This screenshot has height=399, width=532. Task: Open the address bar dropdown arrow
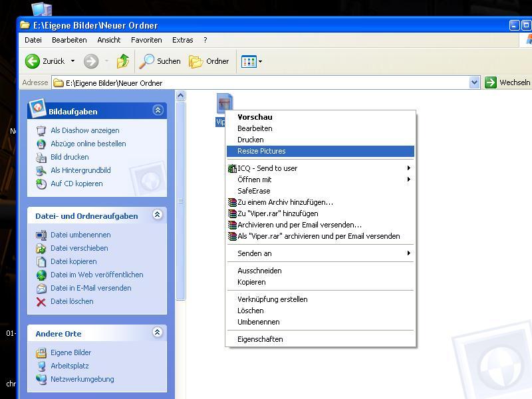(474, 82)
